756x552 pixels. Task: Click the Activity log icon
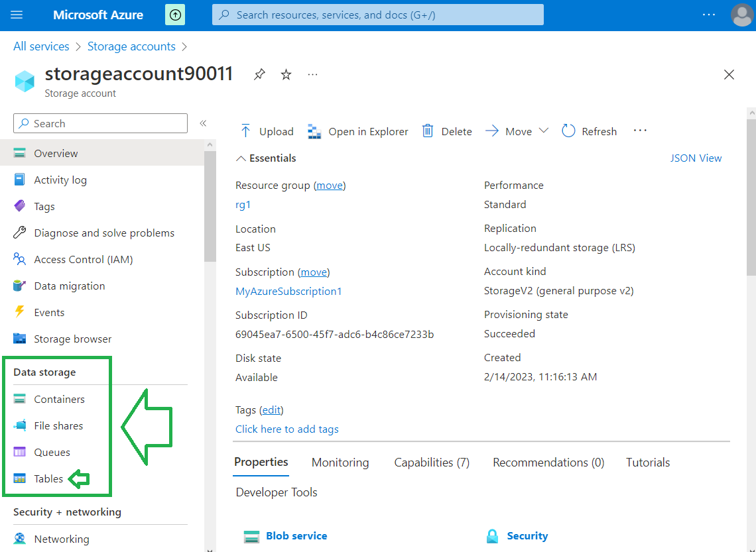(x=20, y=180)
